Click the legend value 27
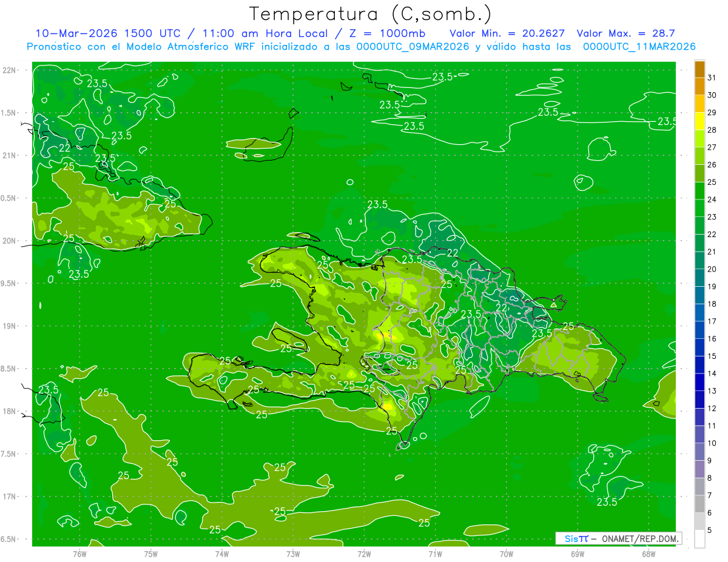 click(x=712, y=147)
